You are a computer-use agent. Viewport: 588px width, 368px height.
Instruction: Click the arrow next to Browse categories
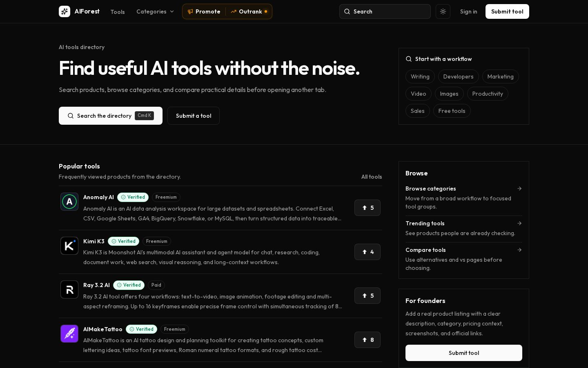[x=519, y=188]
